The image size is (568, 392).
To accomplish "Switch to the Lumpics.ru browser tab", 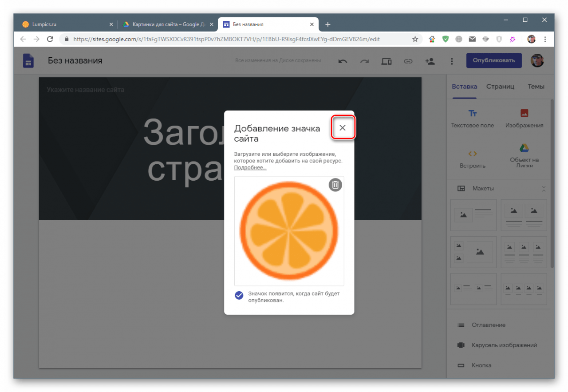I will pyautogui.click(x=67, y=24).
